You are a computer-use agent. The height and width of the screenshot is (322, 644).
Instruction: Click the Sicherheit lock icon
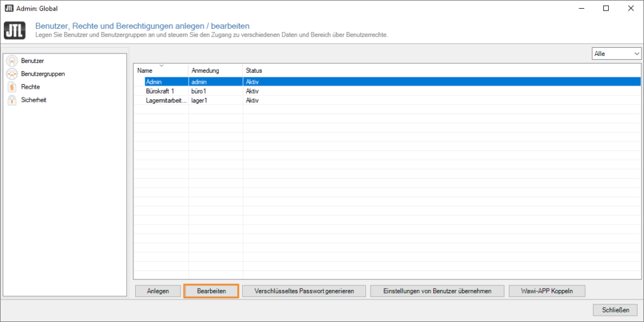(11, 100)
